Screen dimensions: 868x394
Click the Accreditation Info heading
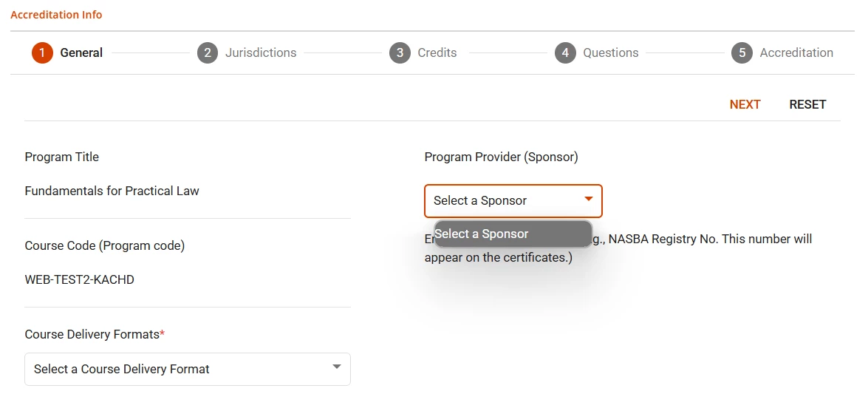tap(56, 15)
